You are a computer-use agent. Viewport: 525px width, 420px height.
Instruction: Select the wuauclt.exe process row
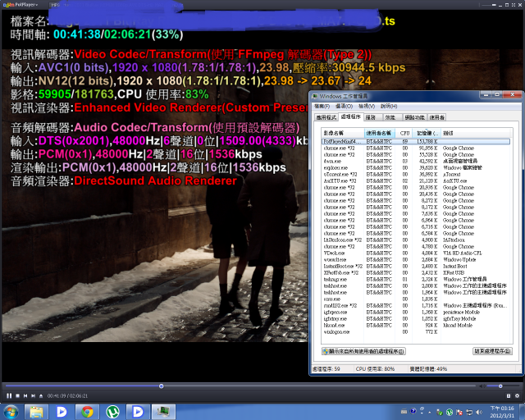[x=416, y=259]
